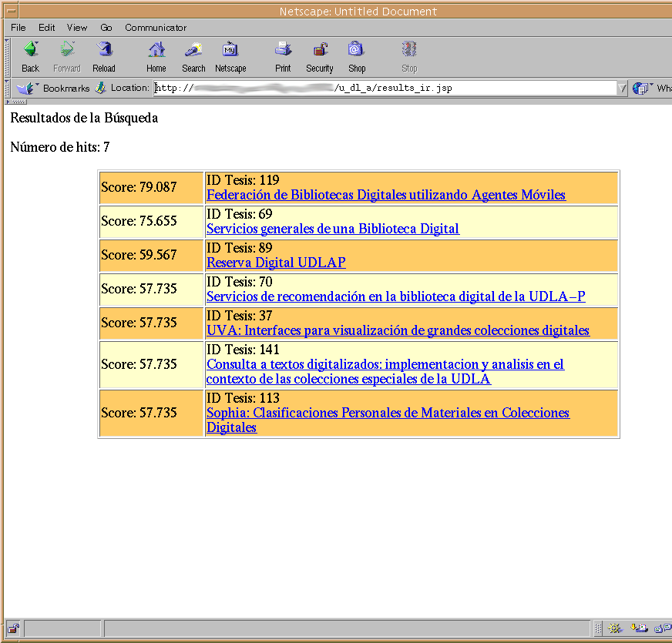Print the results page
This screenshot has width=672, height=643.
(x=283, y=56)
